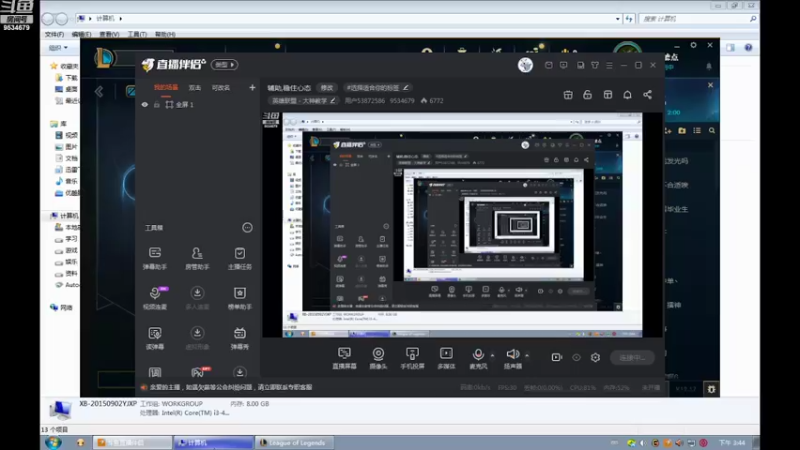The height and width of the screenshot is (450, 800).
Task: Click the Windows Start button
Action: 53,442
